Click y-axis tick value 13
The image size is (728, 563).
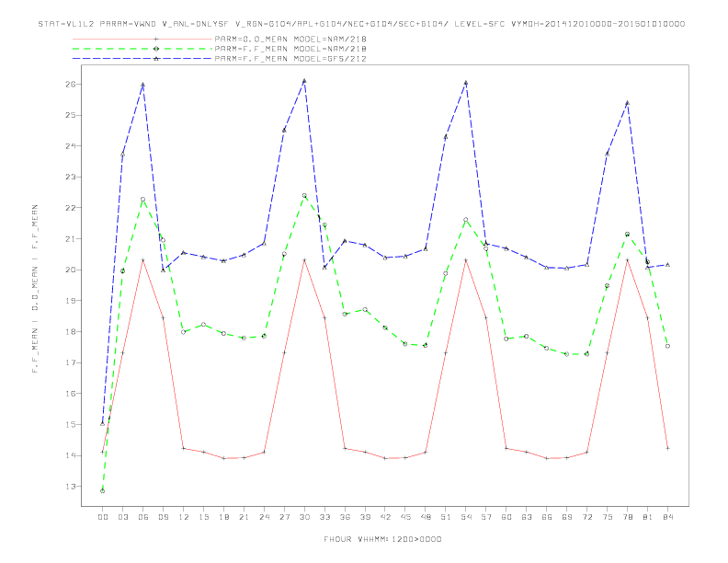point(71,487)
